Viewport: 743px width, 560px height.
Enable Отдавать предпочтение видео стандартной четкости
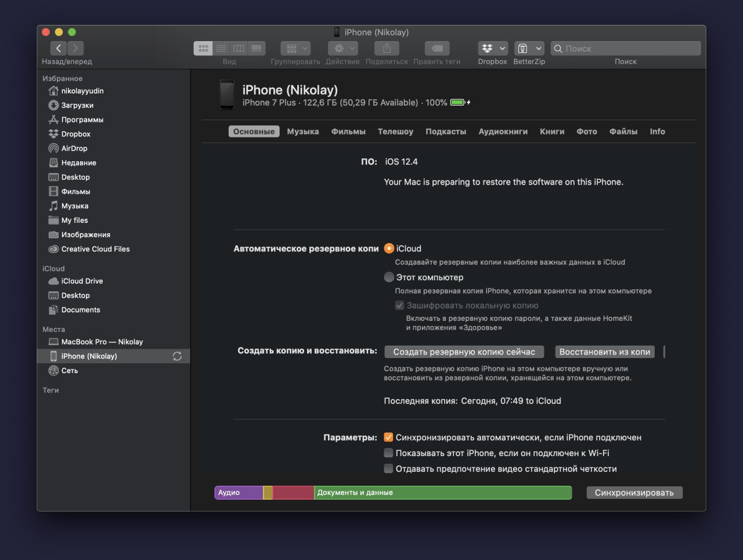[388, 469]
